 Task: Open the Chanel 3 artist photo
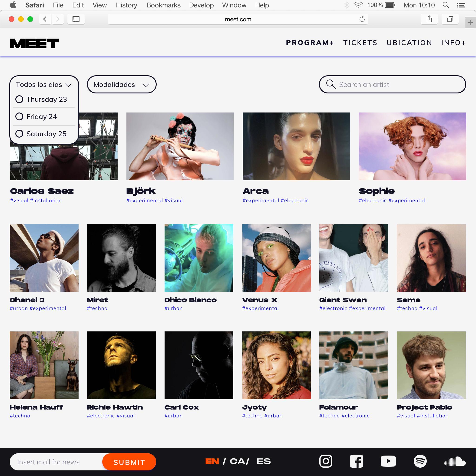click(x=44, y=258)
